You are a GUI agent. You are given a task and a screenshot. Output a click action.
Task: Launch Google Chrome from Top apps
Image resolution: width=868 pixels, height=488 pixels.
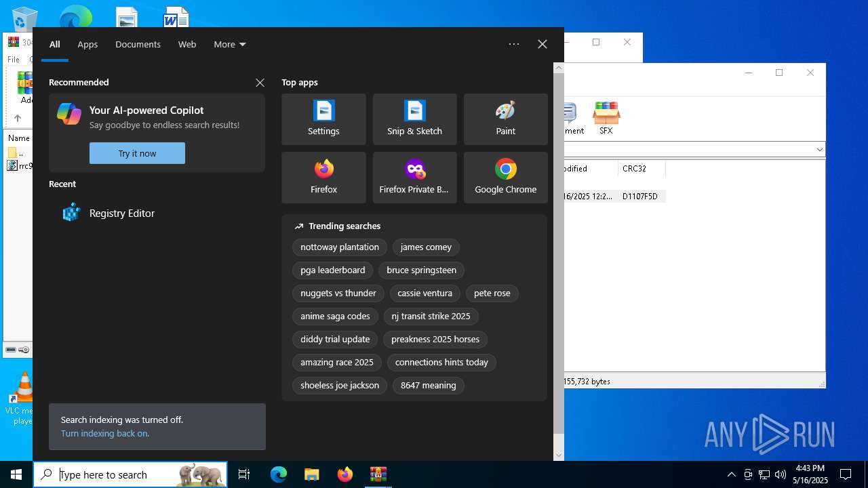pyautogui.click(x=505, y=178)
